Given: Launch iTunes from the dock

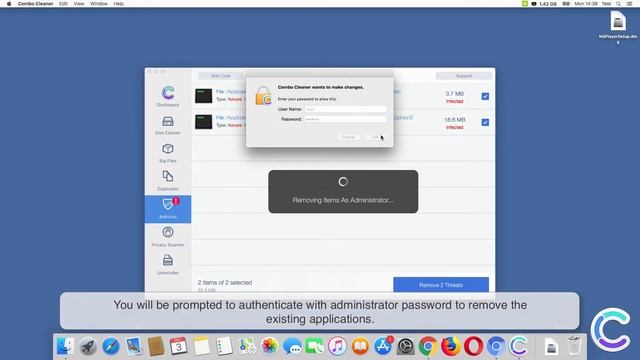Looking at the screenshot, I should coord(337,346).
